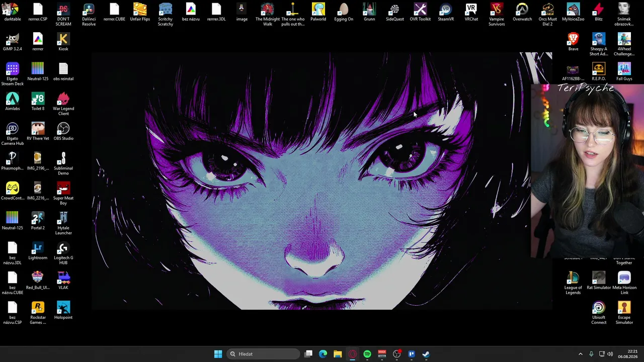Select the Subliminal Demo shortcut
The height and width of the screenshot is (362, 644).
63,164
